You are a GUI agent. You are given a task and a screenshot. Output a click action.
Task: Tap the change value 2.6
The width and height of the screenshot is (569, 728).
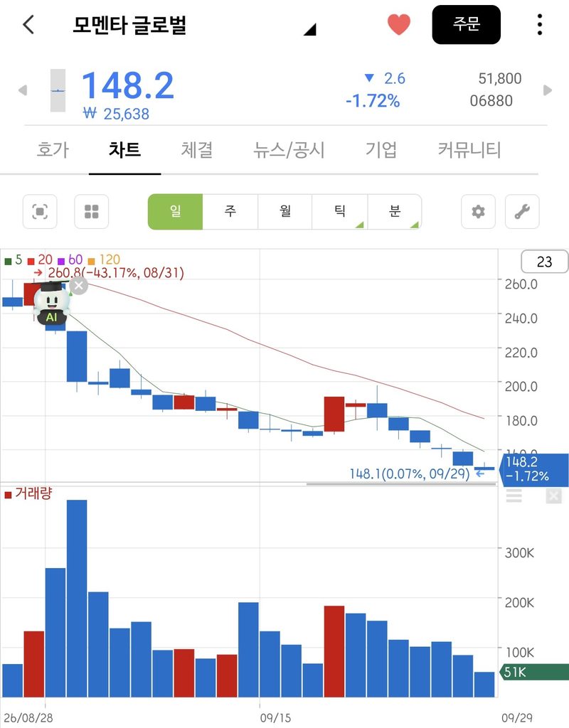coord(394,78)
